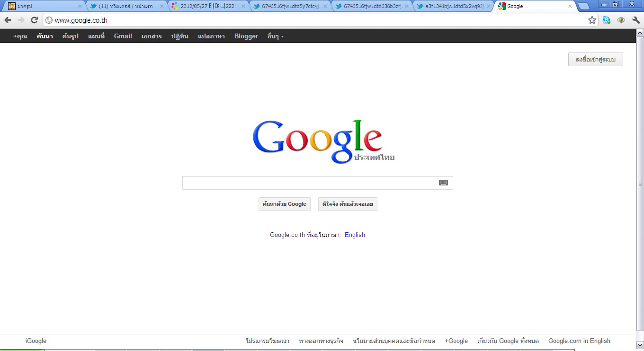Click the eye extension icon

tap(621, 20)
